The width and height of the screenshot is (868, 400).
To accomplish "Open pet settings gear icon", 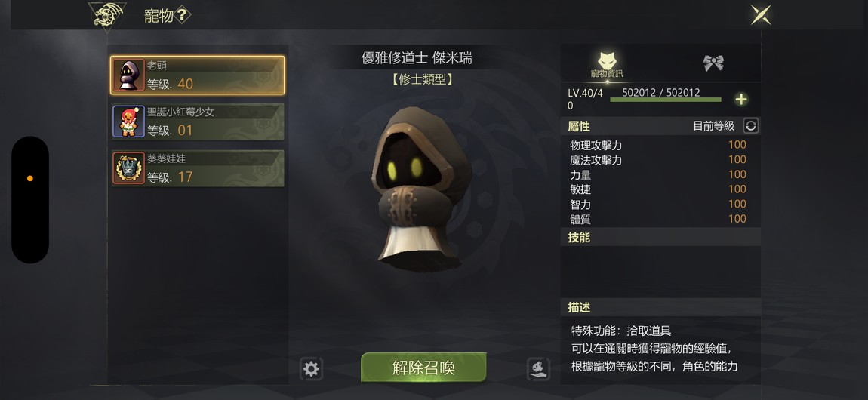I will point(311,369).
